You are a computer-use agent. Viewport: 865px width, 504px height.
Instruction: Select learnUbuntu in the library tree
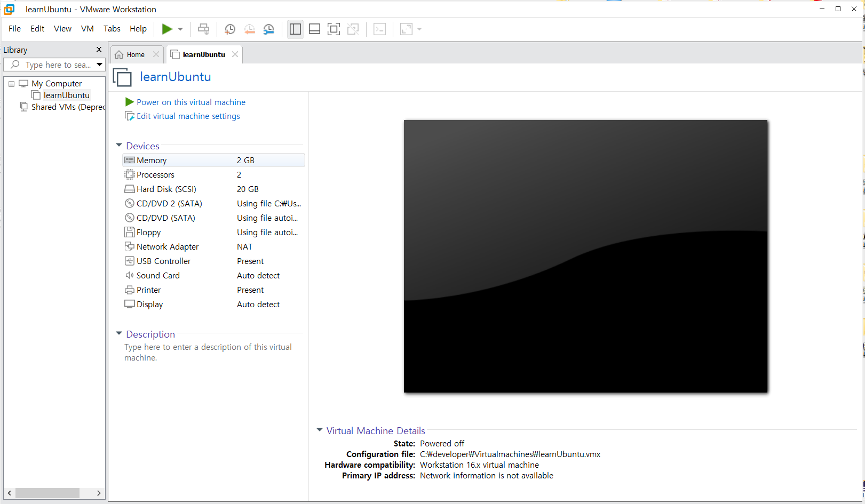pyautogui.click(x=66, y=95)
